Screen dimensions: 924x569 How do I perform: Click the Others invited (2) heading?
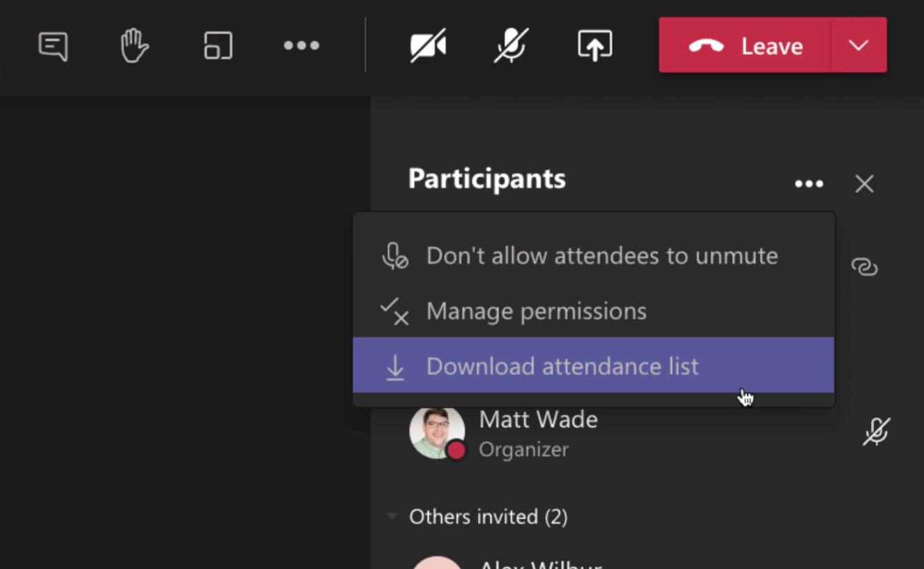[x=488, y=517]
